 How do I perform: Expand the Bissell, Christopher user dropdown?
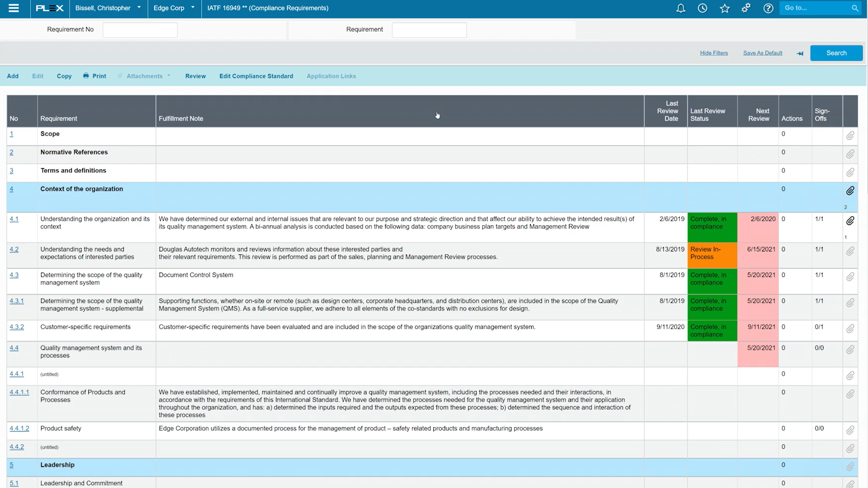[x=108, y=8]
